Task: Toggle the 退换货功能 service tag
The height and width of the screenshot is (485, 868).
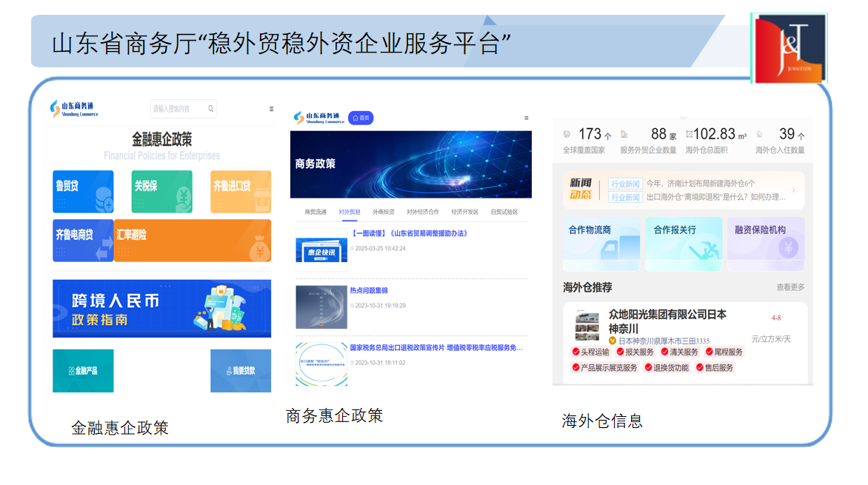Action: [666, 367]
